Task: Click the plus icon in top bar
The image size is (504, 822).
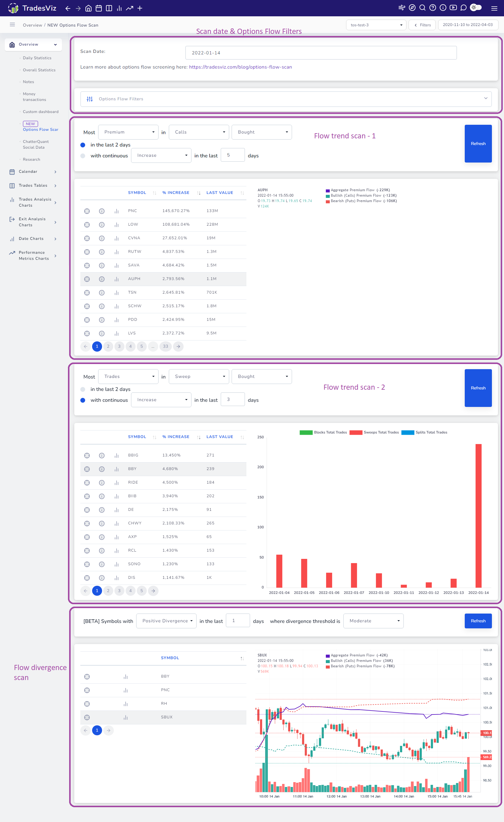Action: tap(140, 8)
